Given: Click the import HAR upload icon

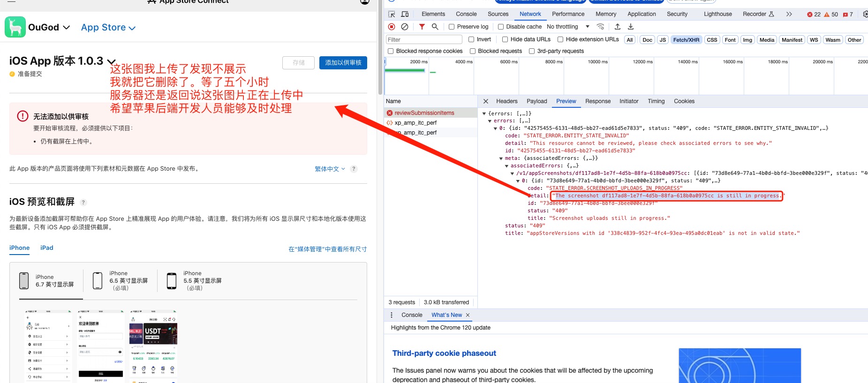Looking at the screenshot, I should click(x=618, y=27).
